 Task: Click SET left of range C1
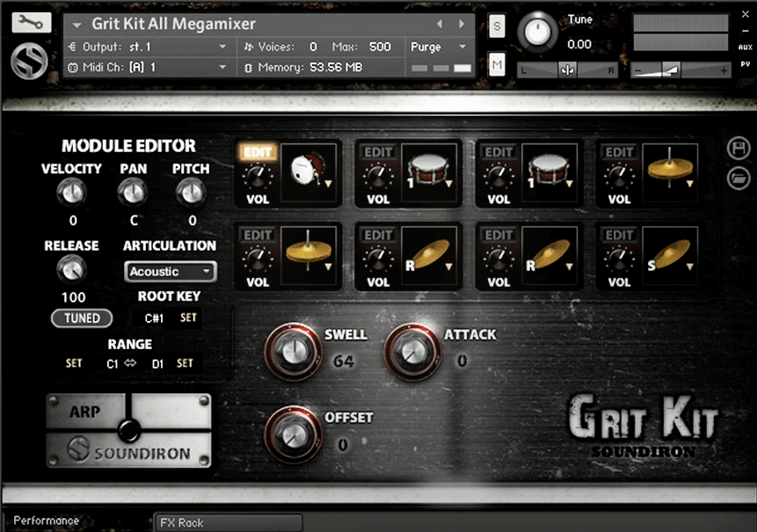[73, 363]
